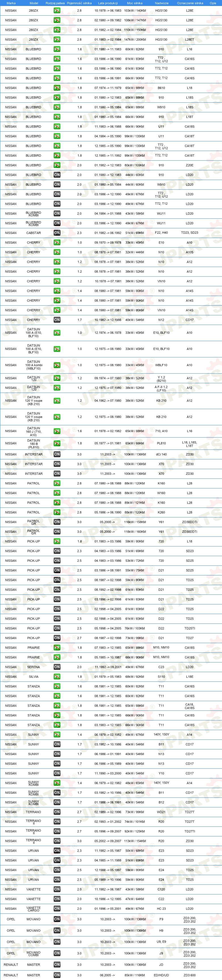Image resolution: width=222 pixels, height=980 pixels.
Task: Click the Pojemność silnika column header
Action: click(x=79, y=3)
